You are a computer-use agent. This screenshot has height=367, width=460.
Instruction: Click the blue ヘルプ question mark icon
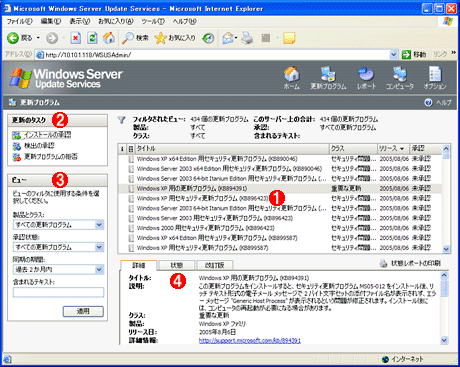coord(428,103)
